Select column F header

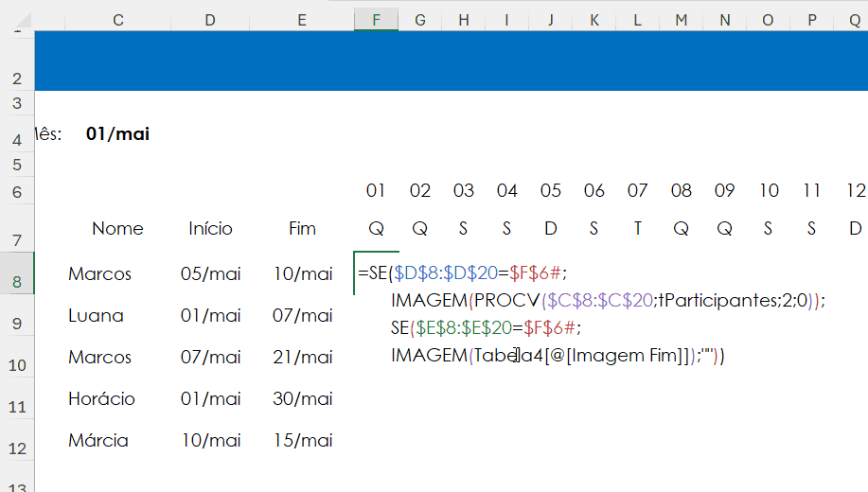(376, 20)
